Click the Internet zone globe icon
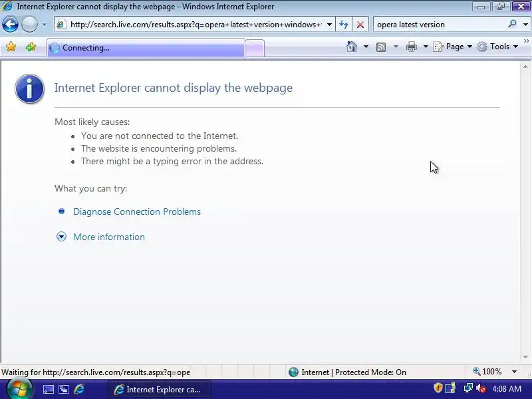 click(293, 372)
